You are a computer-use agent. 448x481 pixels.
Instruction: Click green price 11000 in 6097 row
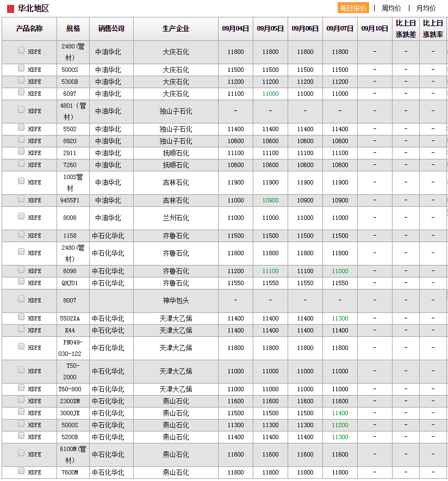coord(270,94)
